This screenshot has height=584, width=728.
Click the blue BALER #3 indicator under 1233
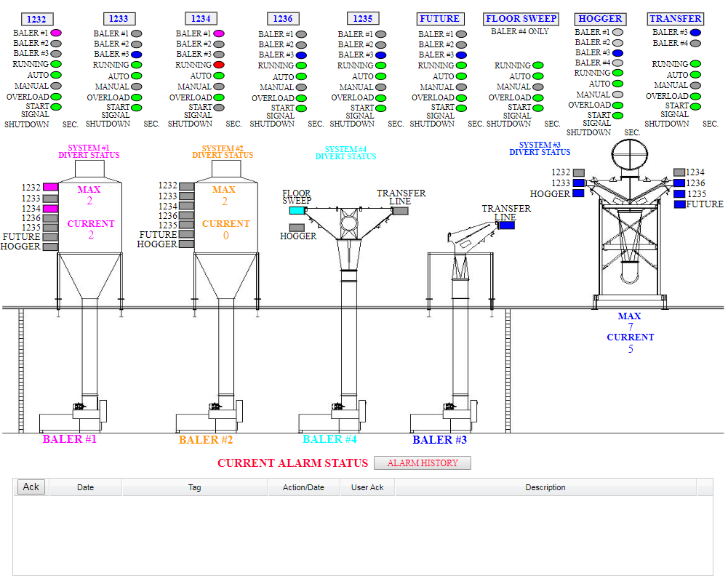coord(137,55)
